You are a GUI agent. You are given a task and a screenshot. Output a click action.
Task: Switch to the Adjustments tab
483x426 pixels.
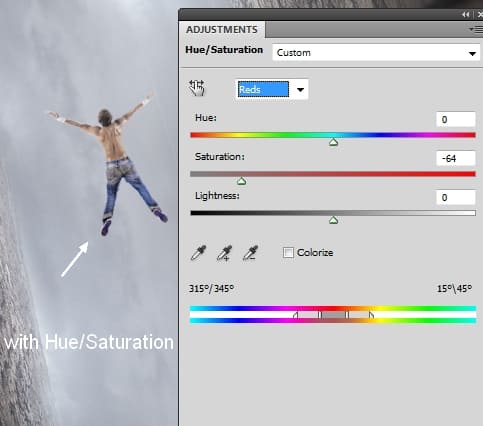(222, 30)
